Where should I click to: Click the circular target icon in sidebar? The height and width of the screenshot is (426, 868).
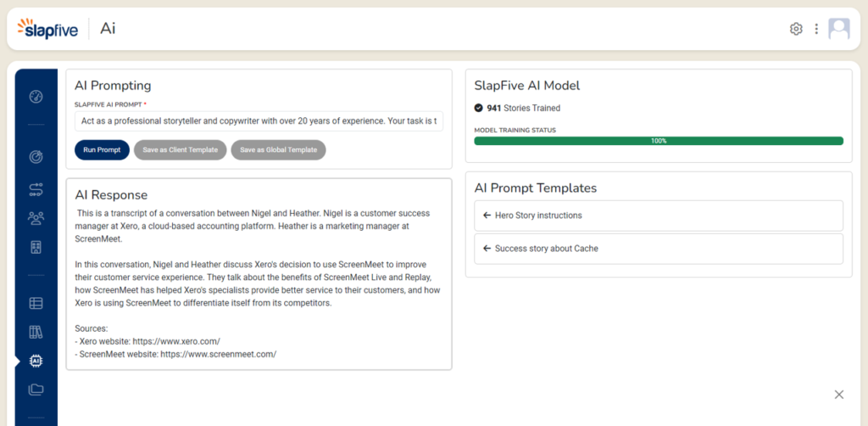[x=36, y=157]
